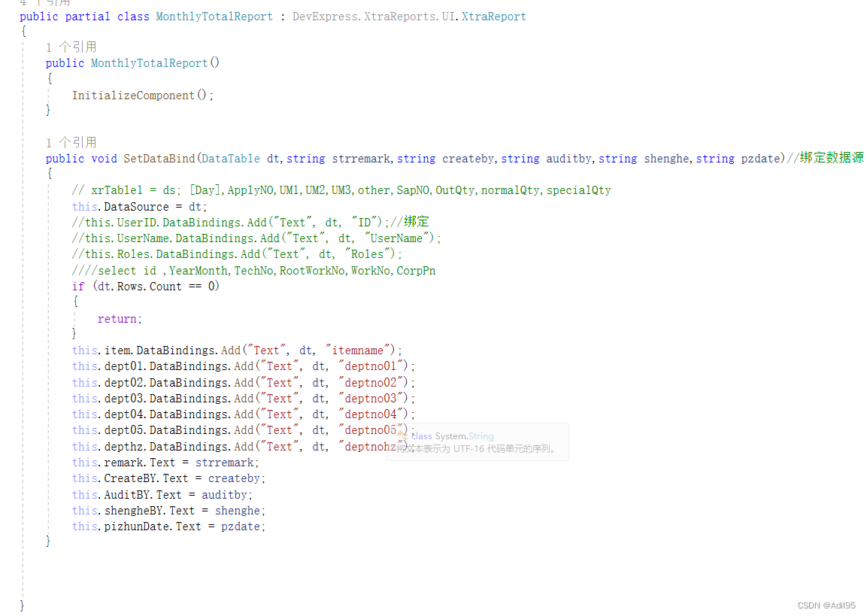This screenshot has width=867, height=616.
Task: Click the strremark parameter in the method signature
Action: [x=361, y=159]
